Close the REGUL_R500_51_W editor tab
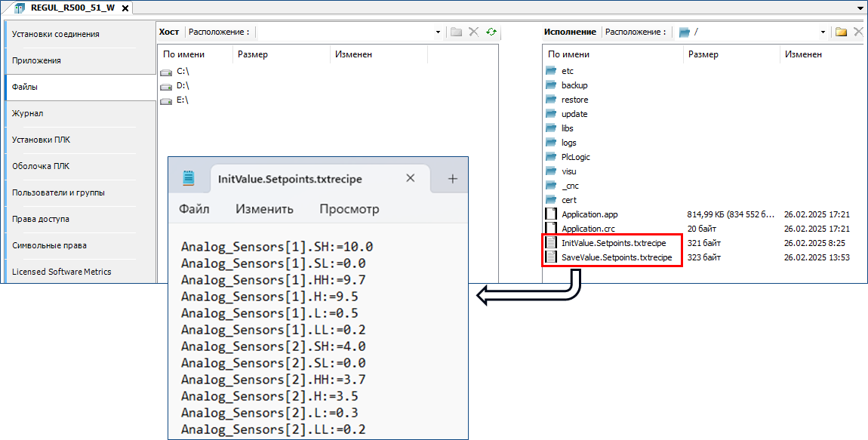Image resolution: width=868 pixels, height=440 pixels. coord(124,8)
